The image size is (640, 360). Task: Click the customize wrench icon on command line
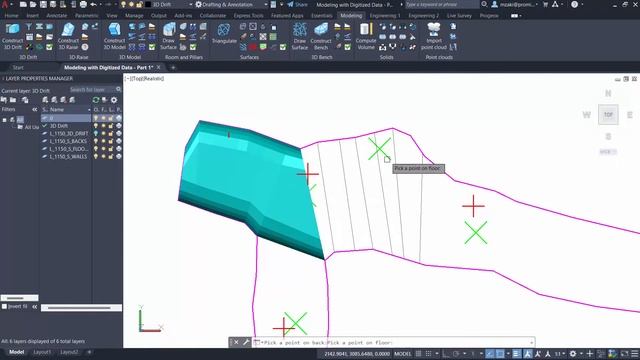click(x=246, y=342)
